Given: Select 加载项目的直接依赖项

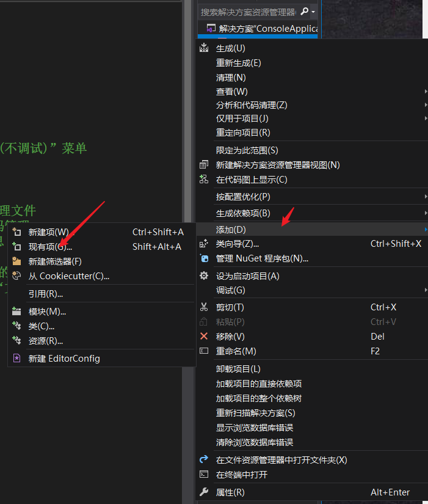Looking at the screenshot, I should tap(259, 384).
